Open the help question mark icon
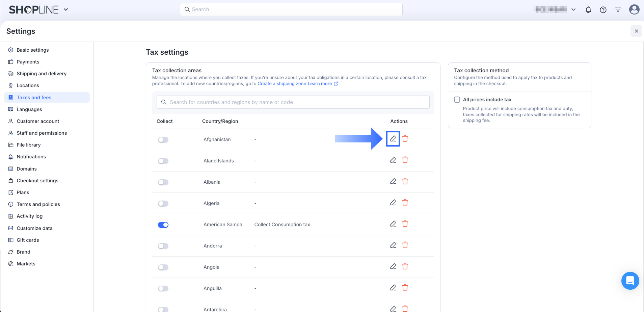This screenshot has width=644, height=312. point(603,10)
